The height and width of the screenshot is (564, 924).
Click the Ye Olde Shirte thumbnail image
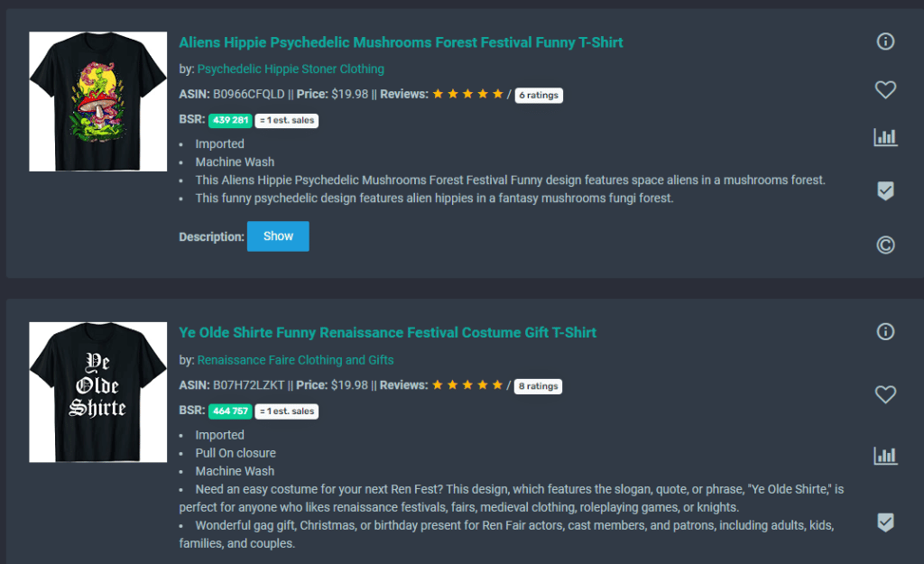click(97, 392)
